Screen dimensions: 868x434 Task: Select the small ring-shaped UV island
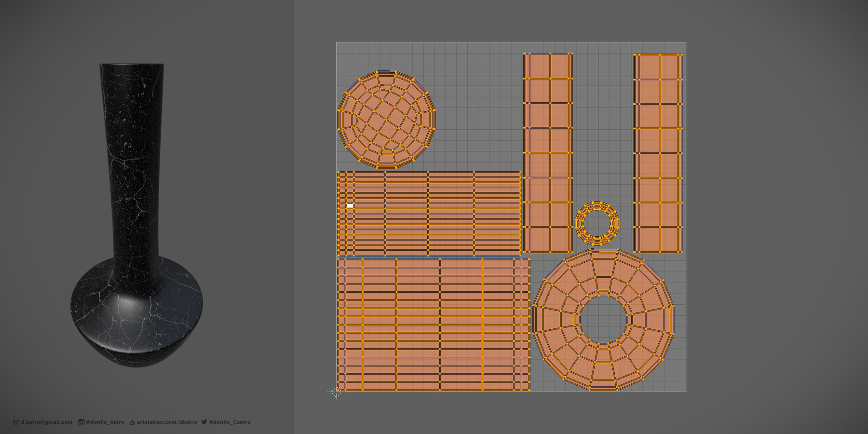coord(597,223)
